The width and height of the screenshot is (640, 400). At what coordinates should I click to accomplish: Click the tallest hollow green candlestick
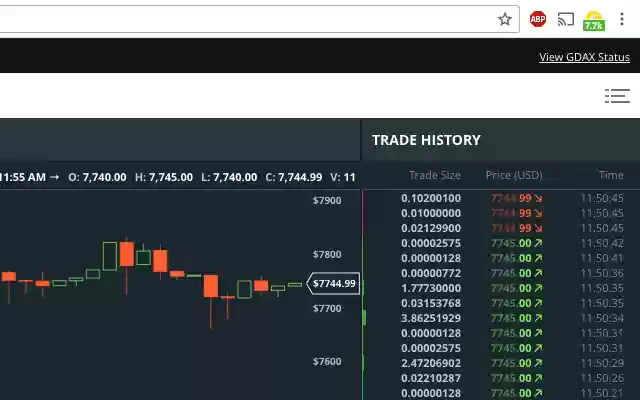pyautogui.click(x=110, y=256)
